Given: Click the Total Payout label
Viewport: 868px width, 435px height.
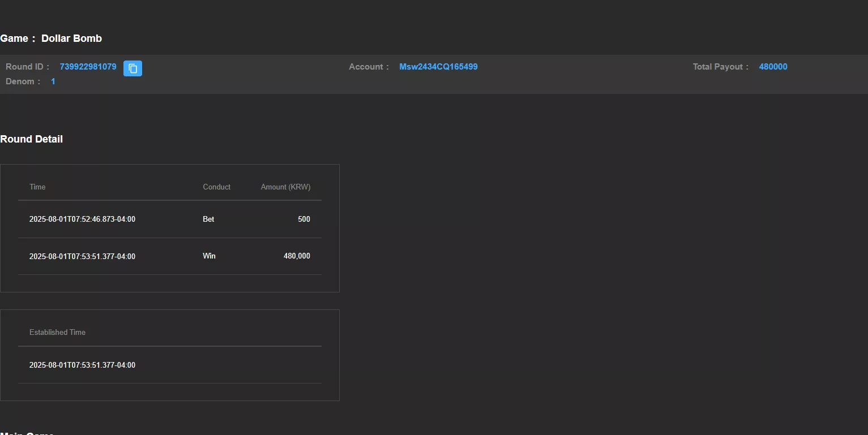Looking at the screenshot, I should point(721,67).
